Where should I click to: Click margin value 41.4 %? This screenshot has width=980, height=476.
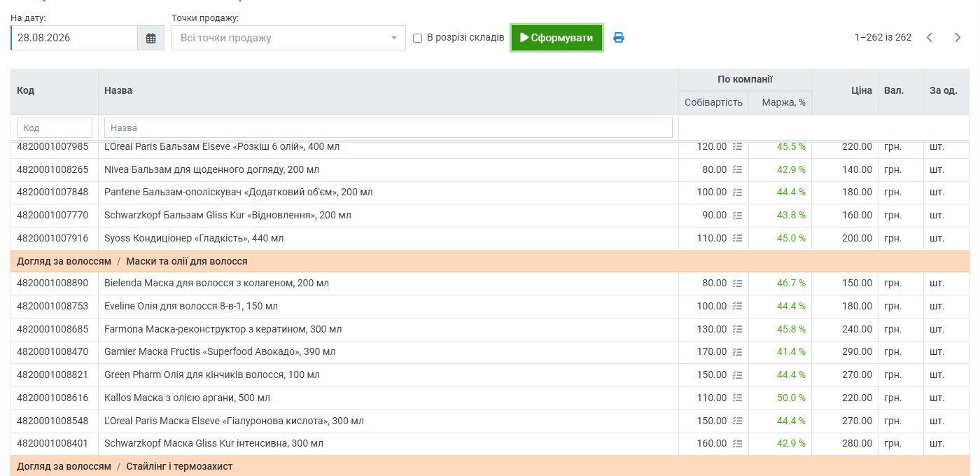(791, 352)
